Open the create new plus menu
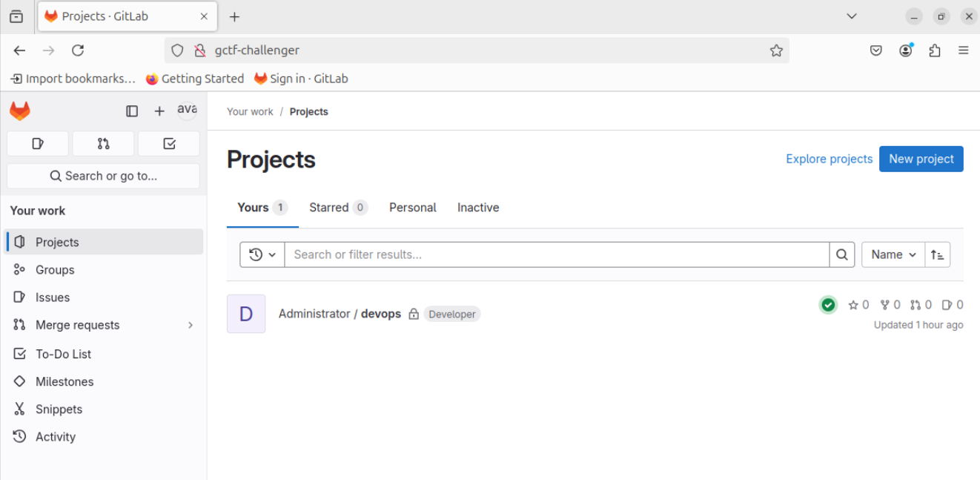The height and width of the screenshot is (480, 980). click(x=159, y=111)
